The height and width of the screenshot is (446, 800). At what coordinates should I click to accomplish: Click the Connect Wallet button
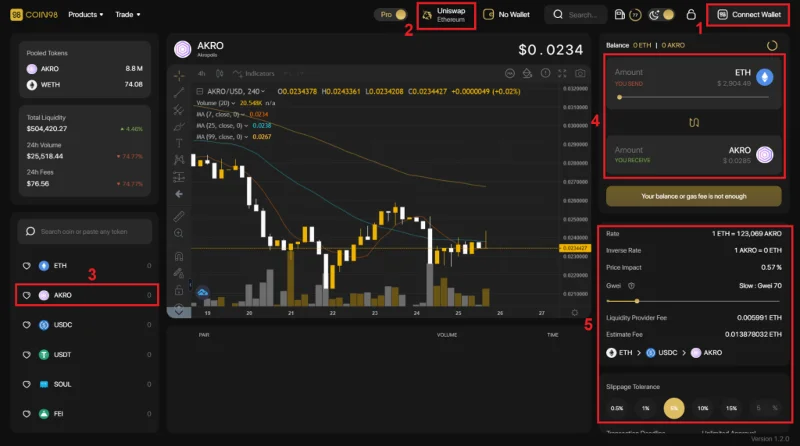[x=748, y=15]
